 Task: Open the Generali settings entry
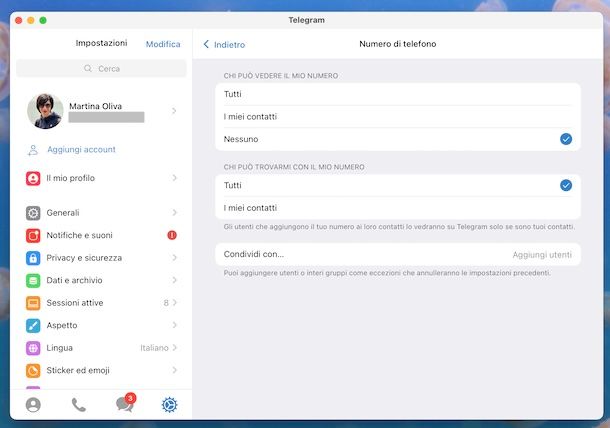101,213
